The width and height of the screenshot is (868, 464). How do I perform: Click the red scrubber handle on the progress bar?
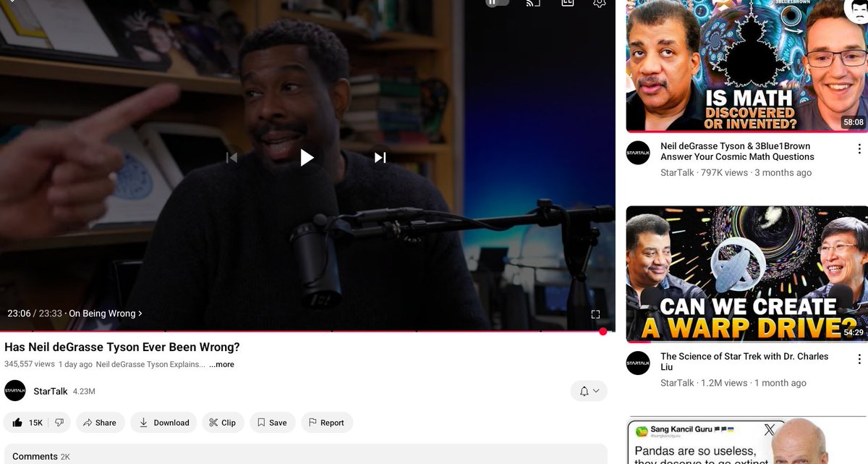coord(603,332)
